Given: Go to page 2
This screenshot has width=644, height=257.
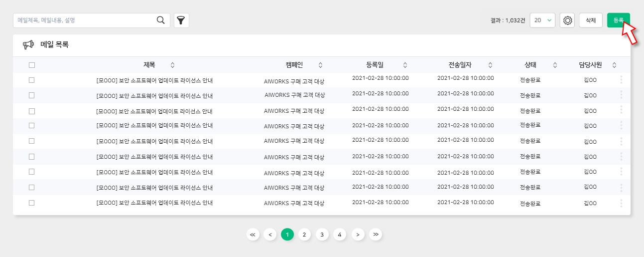Looking at the screenshot, I should [305, 234].
